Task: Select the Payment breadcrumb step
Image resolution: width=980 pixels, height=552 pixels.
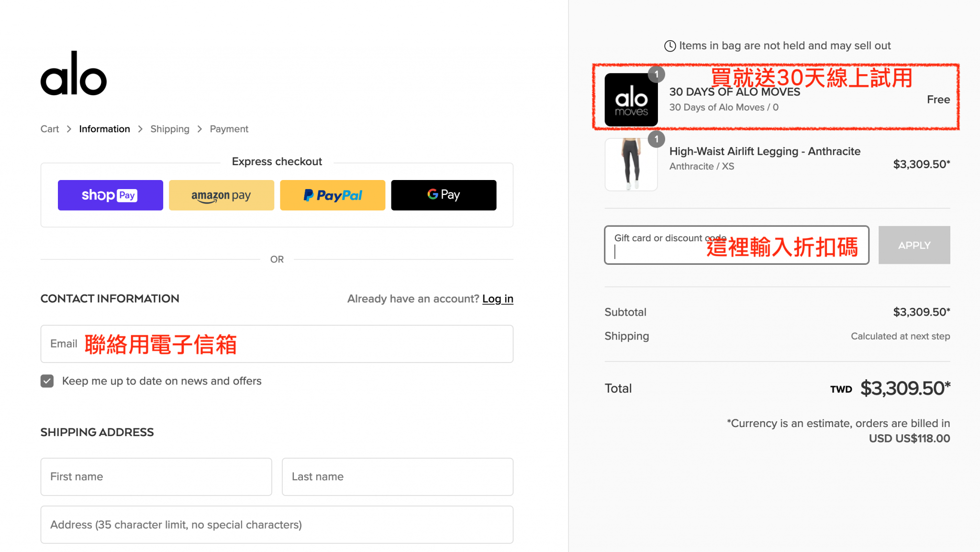Action: [229, 129]
